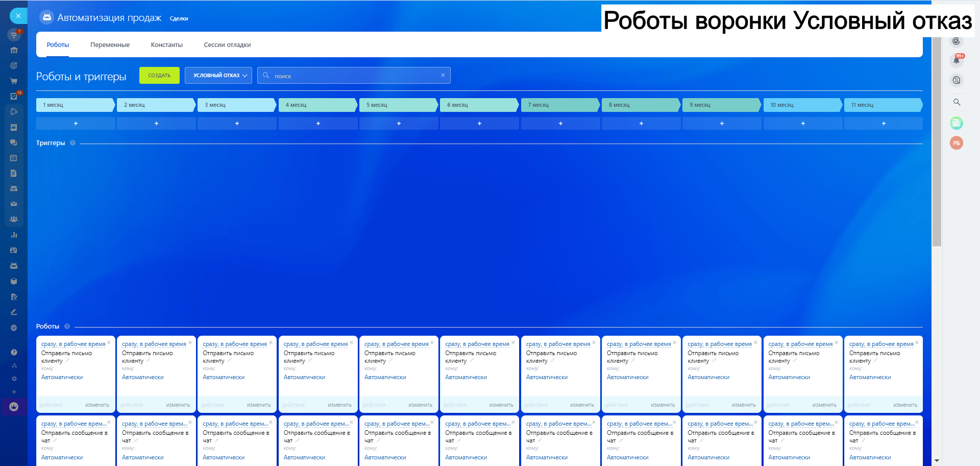Expand the Условный отказ funnel dropdown
Viewport: 980px width, 466px height.
[218, 76]
